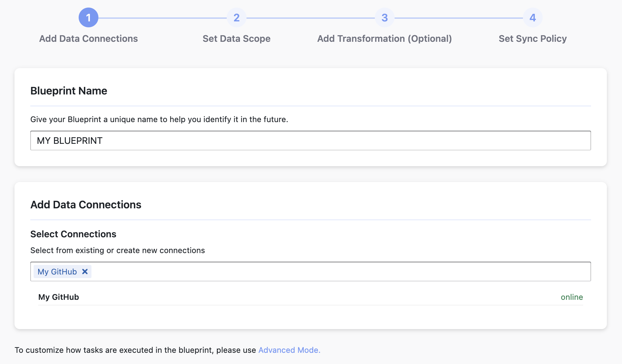Viewport: 622px width, 364px height.
Task: Click the step 3 circle icon
Action: [384, 18]
